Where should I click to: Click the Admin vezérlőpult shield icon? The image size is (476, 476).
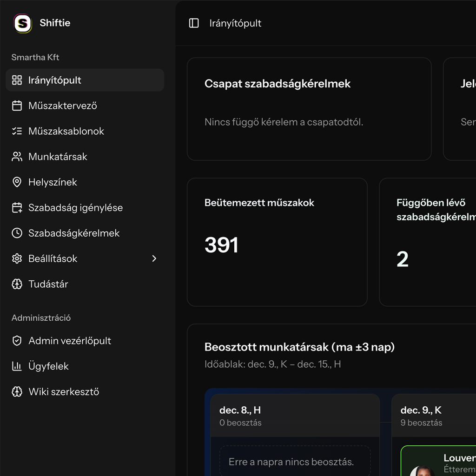[17, 341]
